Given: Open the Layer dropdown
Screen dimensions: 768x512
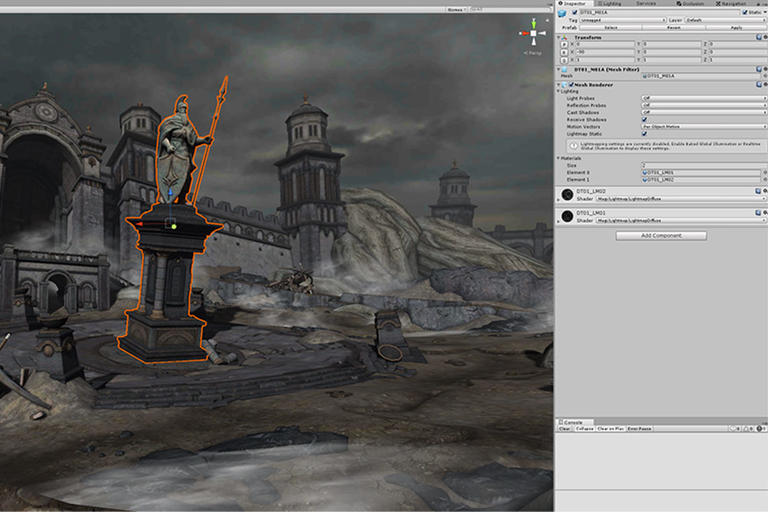Looking at the screenshot, I should 727,21.
